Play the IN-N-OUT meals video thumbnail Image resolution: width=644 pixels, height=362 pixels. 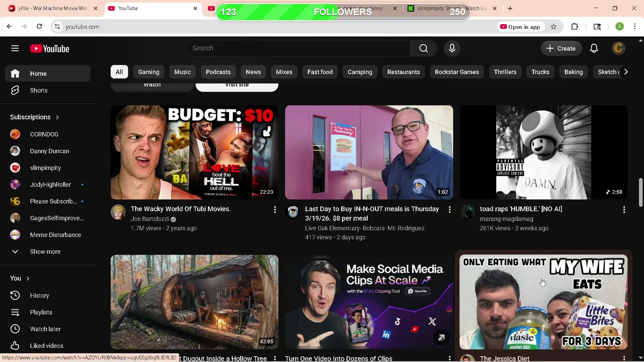coord(369,152)
